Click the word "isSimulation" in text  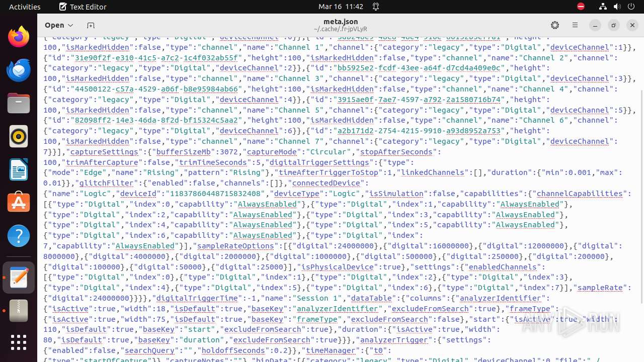pos(396,194)
